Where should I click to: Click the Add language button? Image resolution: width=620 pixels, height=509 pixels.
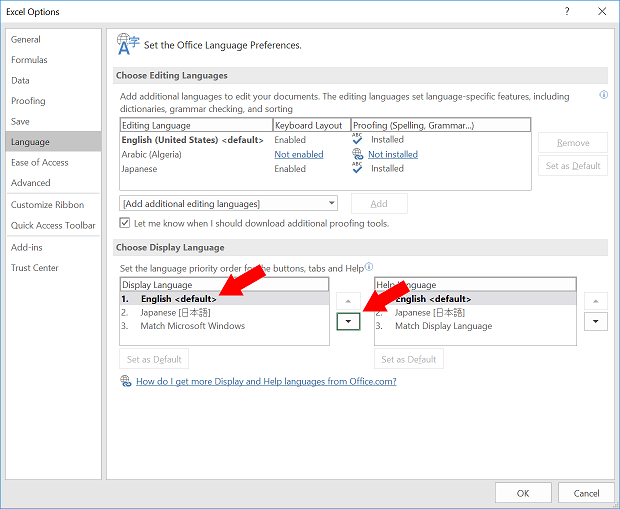tap(379, 204)
